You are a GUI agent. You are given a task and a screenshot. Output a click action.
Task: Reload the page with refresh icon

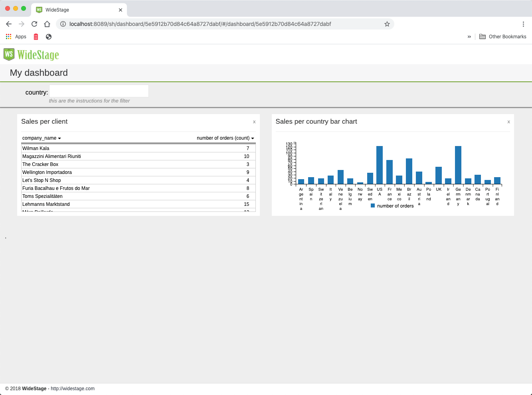click(x=34, y=24)
